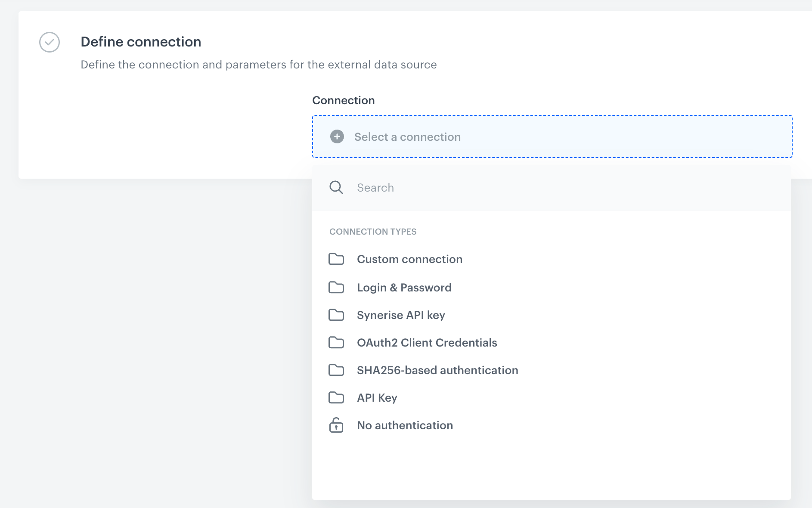Viewport: 812px width, 508px height.
Task: Click the folder icon beside SHA256-based authentication
Action: (x=336, y=370)
